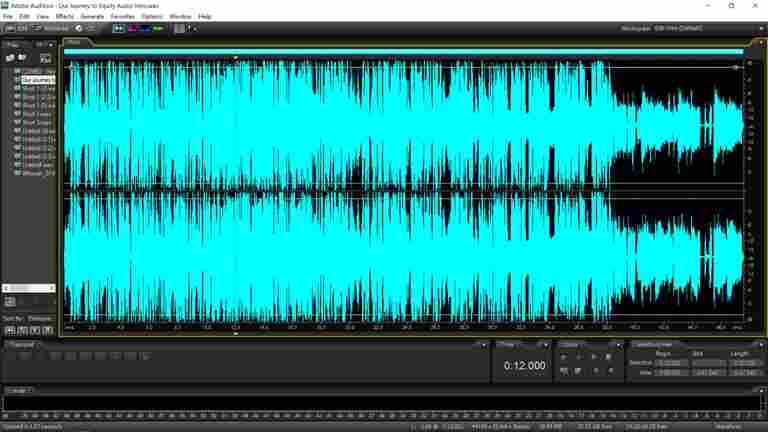The height and width of the screenshot is (432, 768).
Task: Click the second folder icon in Files panel
Action: (22, 58)
